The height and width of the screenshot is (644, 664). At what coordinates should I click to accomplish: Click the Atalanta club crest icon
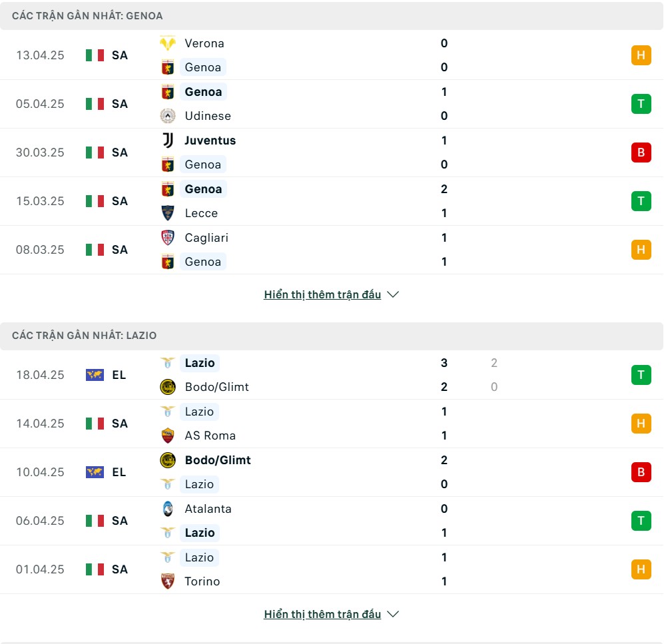(168, 509)
